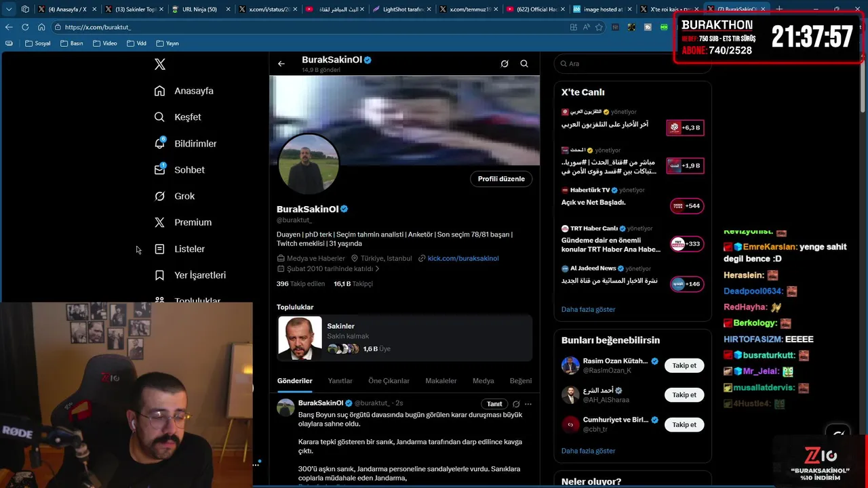This screenshot has height=488, width=868.
Task: Follow أحمد الشرع with Takip et
Action: 684,394
